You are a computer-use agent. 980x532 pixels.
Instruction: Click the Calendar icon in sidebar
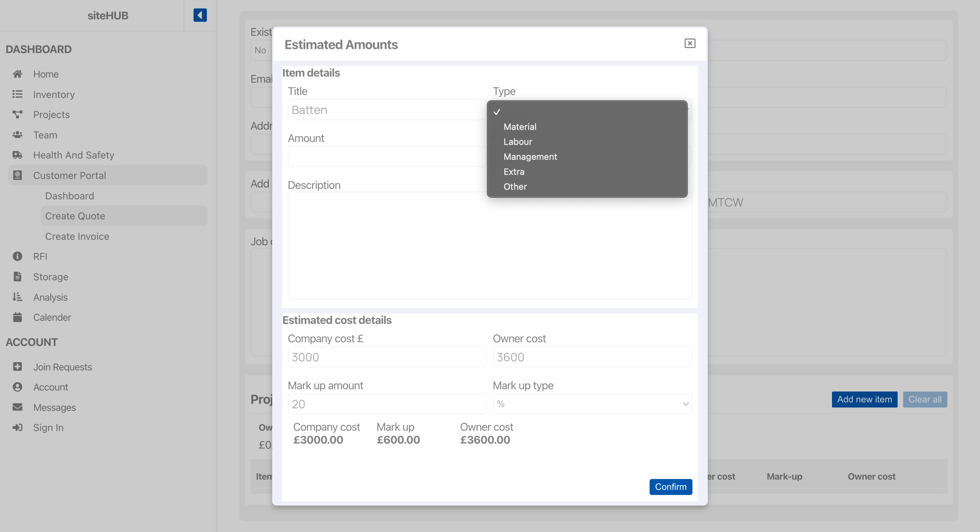pos(18,317)
